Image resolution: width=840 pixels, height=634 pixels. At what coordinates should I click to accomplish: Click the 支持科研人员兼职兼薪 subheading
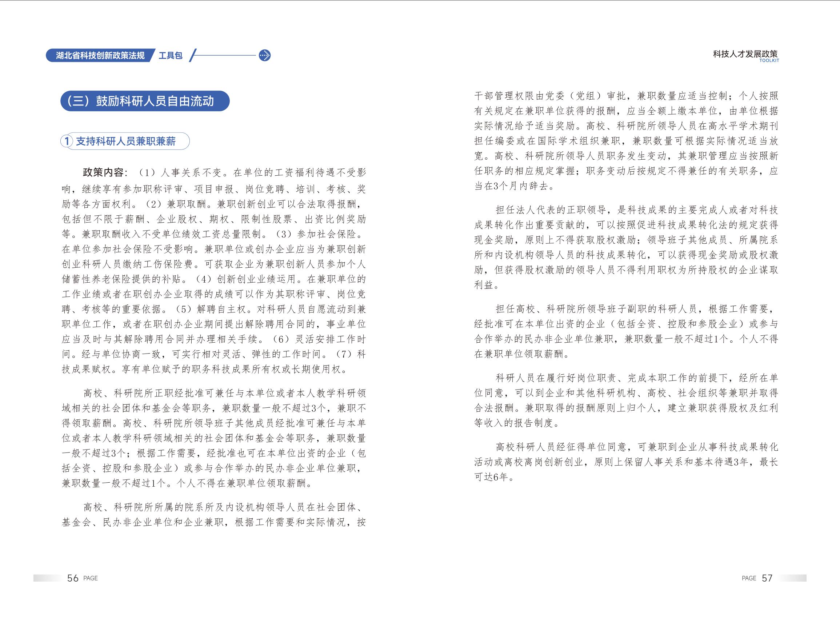pyautogui.click(x=126, y=141)
